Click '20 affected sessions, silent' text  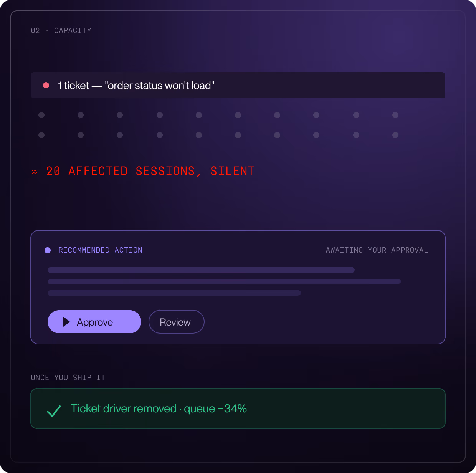tap(150, 171)
